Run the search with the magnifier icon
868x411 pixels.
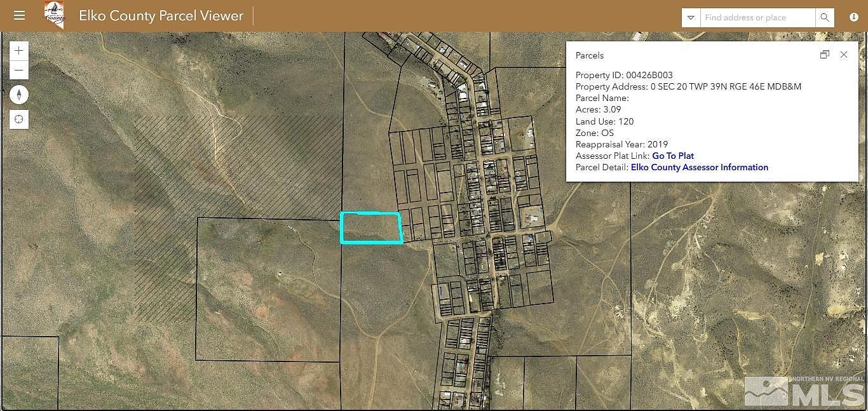coord(825,17)
